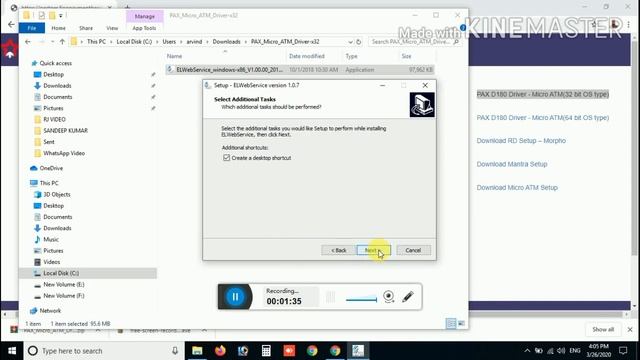Open Firefox from taskbar
The image size is (640, 360).
click(x=220, y=351)
